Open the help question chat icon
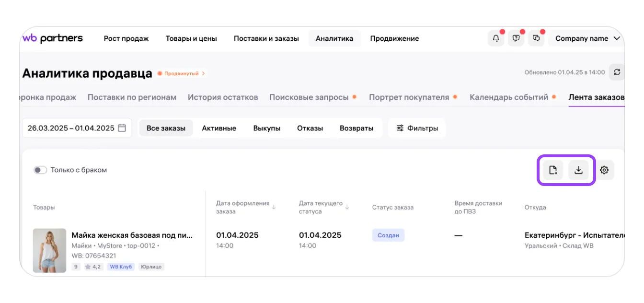Viewport: 644px width, 303px height. click(516, 38)
